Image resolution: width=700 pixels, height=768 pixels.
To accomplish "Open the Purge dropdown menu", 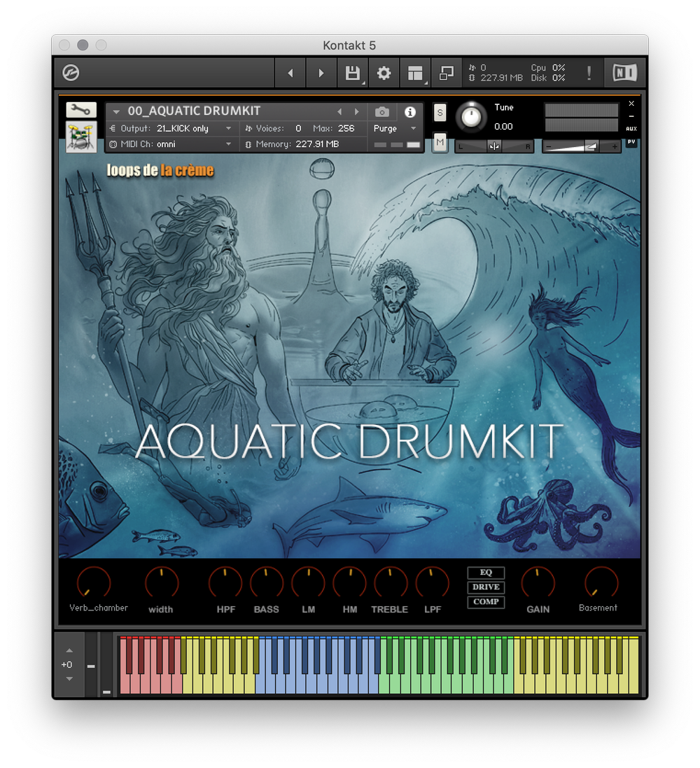I will coord(393,129).
